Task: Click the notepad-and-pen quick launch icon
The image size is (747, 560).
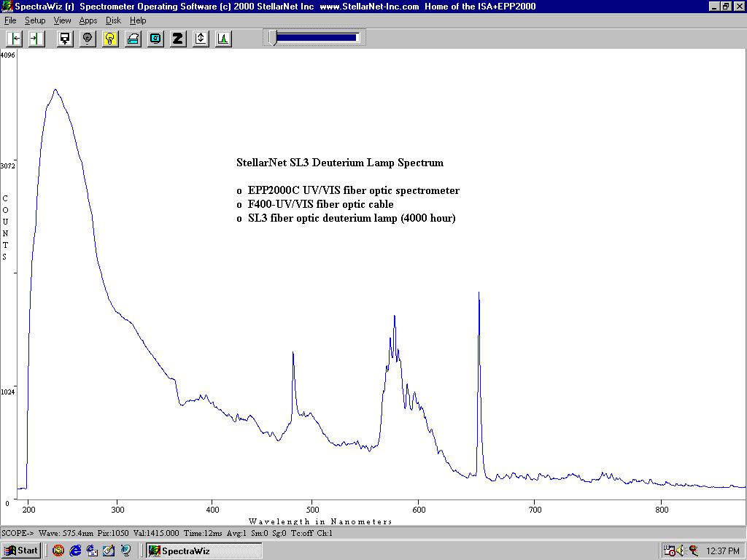Action: 109,551
